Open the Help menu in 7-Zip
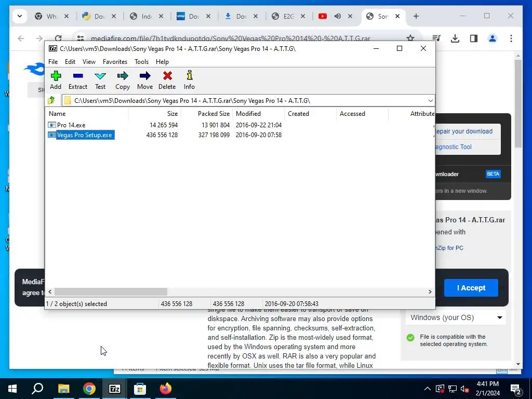Image resolution: width=532 pixels, height=399 pixels. tap(162, 62)
